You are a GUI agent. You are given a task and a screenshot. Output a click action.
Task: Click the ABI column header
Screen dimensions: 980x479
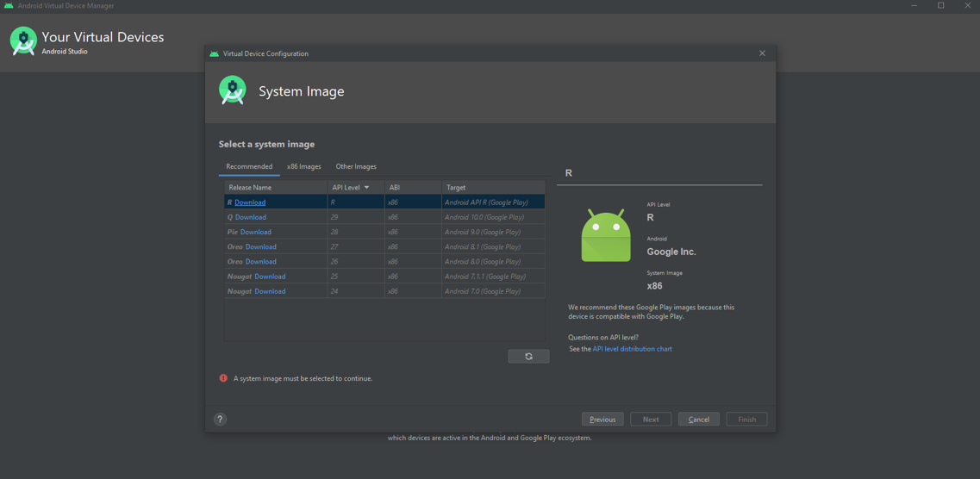tap(413, 187)
